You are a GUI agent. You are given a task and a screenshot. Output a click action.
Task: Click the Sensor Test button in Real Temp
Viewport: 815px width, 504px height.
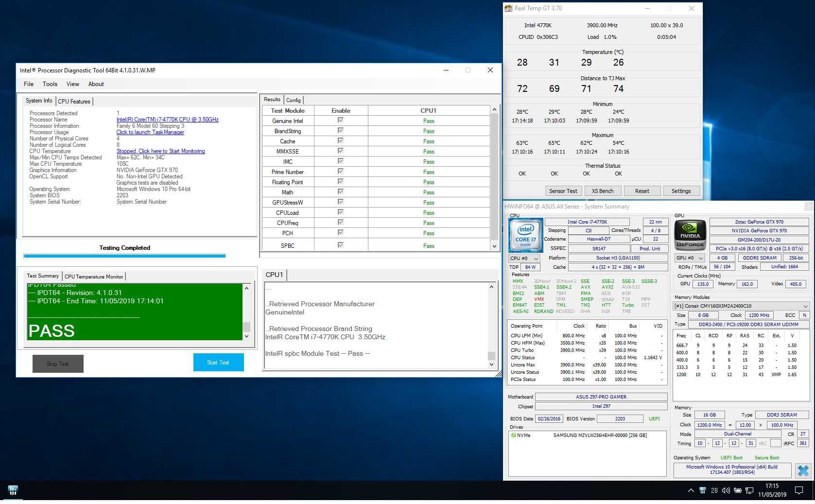tap(563, 191)
